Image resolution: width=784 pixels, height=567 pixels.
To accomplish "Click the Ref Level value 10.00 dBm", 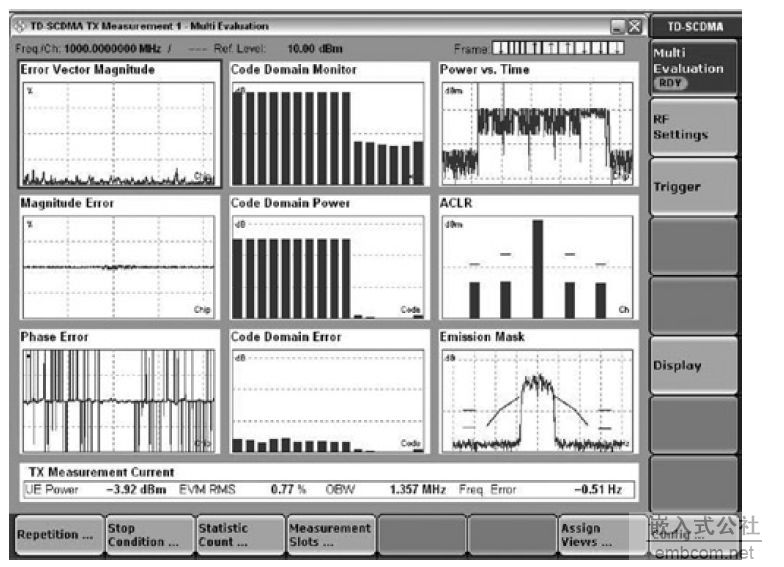I will tap(315, 48).
